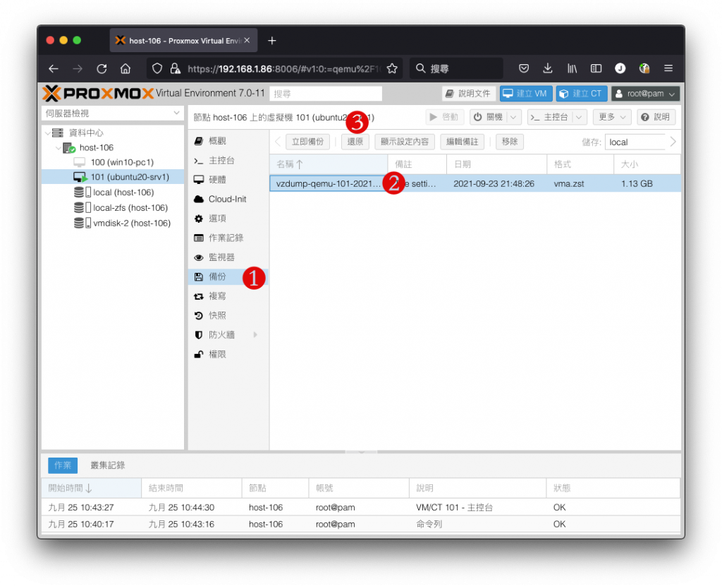Open the root@pam user menu

coord(646,94)
